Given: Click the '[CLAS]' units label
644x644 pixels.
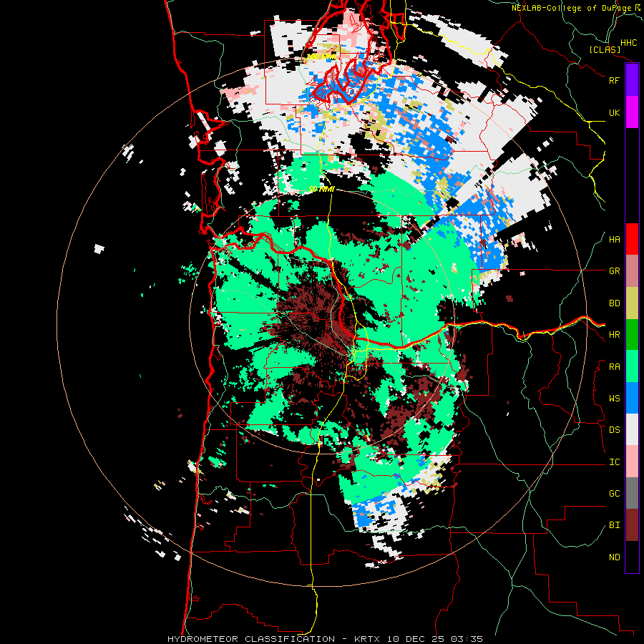Looking at the screenshot, I should pos(605,49).
